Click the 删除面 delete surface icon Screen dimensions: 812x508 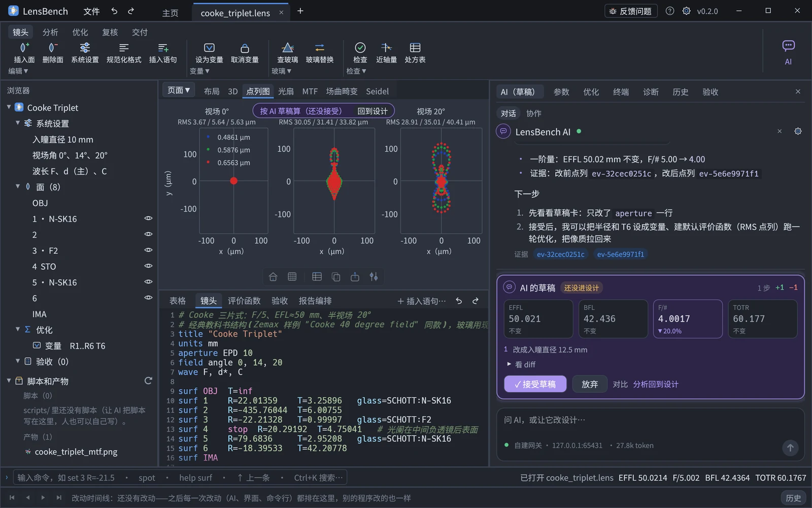pyautogui.click(x=52, y=48)
